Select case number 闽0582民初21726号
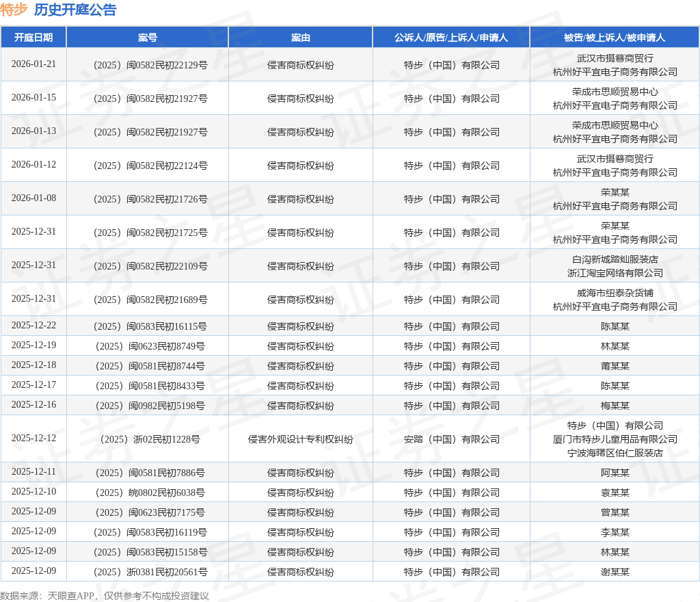Image resolution: width=700 pixels, height=602 pixels. [150, 199]
